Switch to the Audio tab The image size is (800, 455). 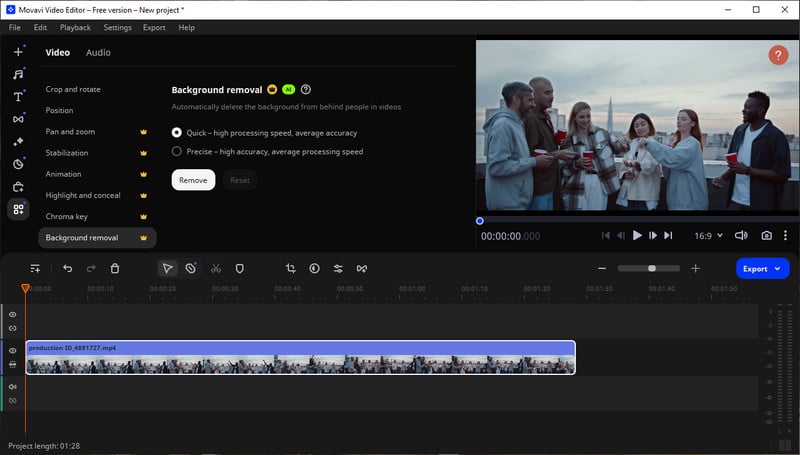[x=98, y=53]
